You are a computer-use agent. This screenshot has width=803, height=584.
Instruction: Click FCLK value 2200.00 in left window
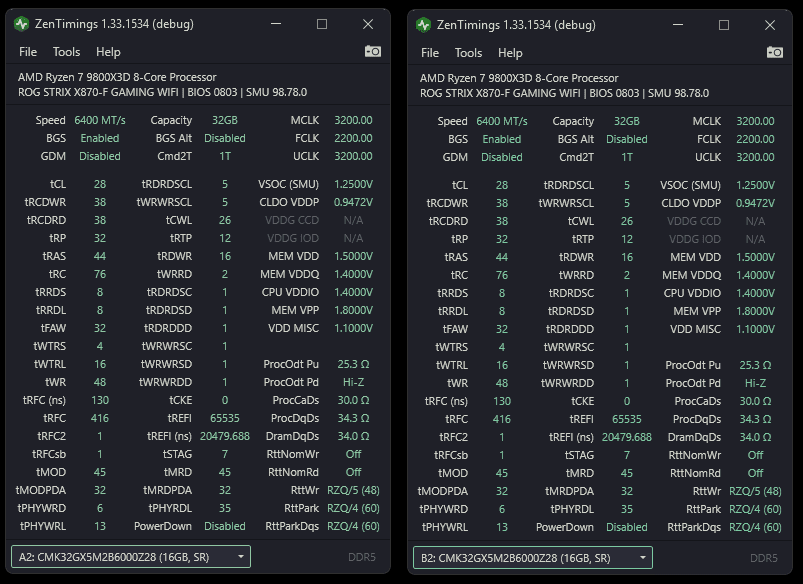pos(353,138)
